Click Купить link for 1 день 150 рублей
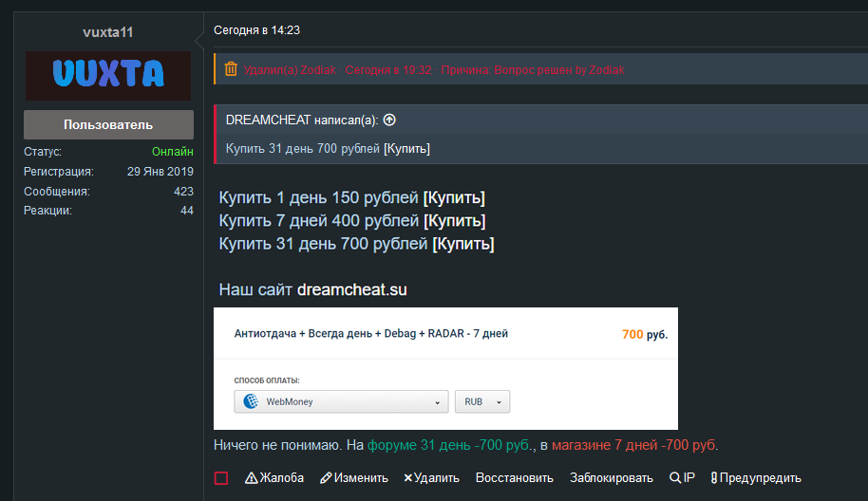The image size is (868, 501). (454, 197)
